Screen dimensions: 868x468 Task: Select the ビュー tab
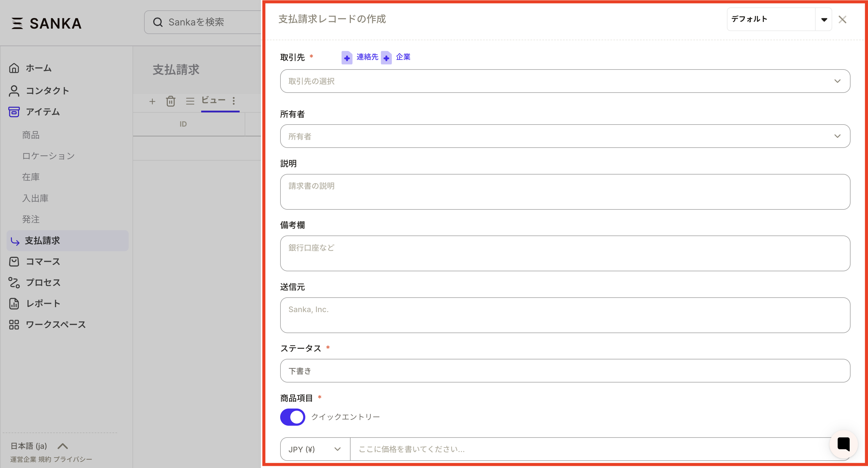(213, 100)
